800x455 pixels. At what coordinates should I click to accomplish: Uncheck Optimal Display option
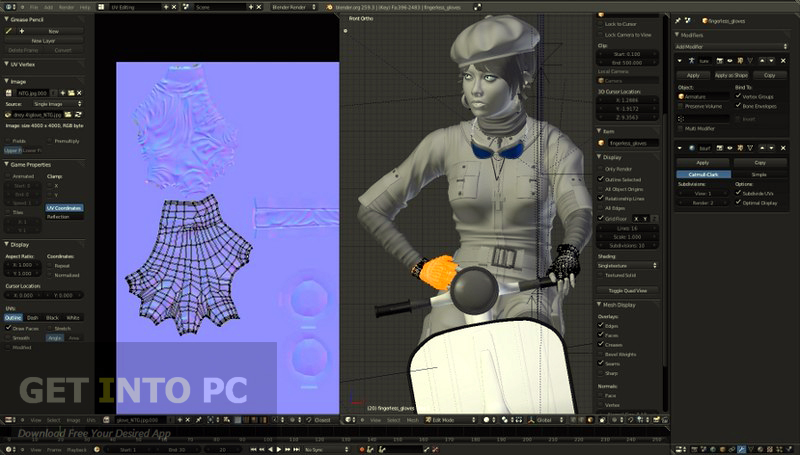pos(738,203)
